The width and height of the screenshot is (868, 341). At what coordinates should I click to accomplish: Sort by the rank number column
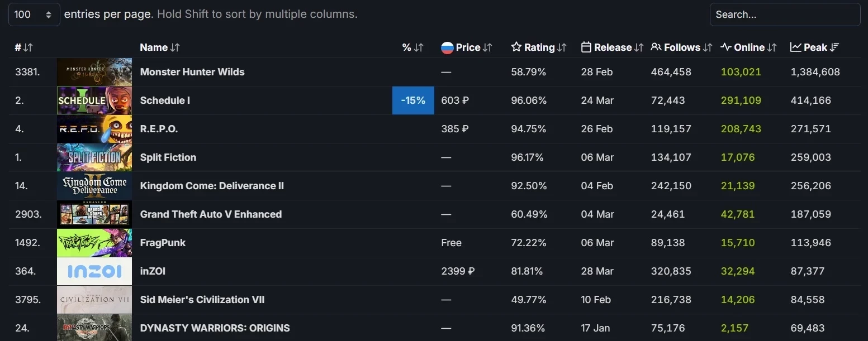[23, 47]
